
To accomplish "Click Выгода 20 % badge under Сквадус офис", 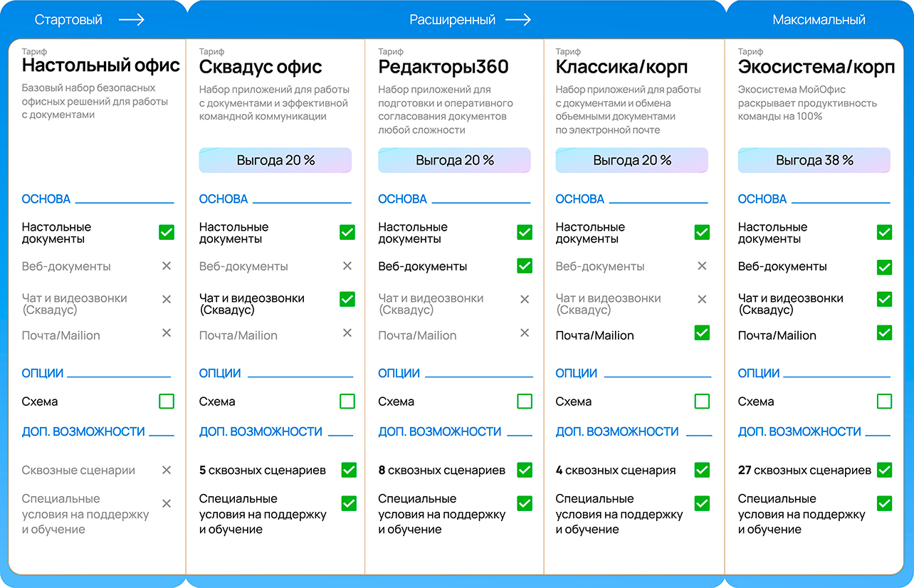I will [x=275, y=160].
